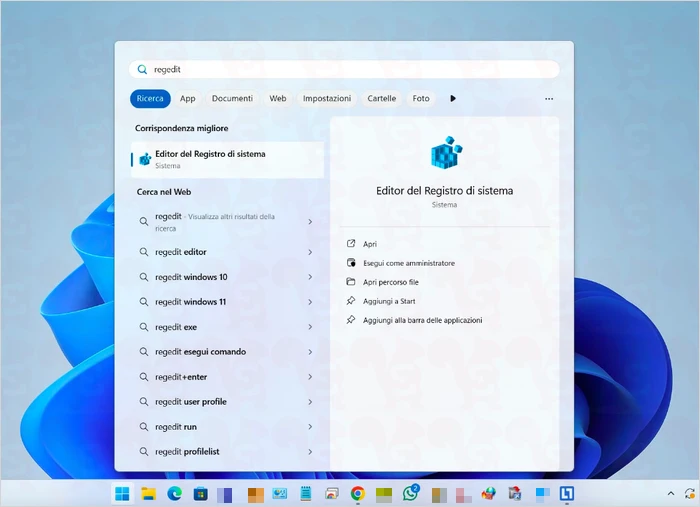Screen dimensions: 700x507
Task: Switch to the Documenti filter tab
Action: click(x=232, y=99)
